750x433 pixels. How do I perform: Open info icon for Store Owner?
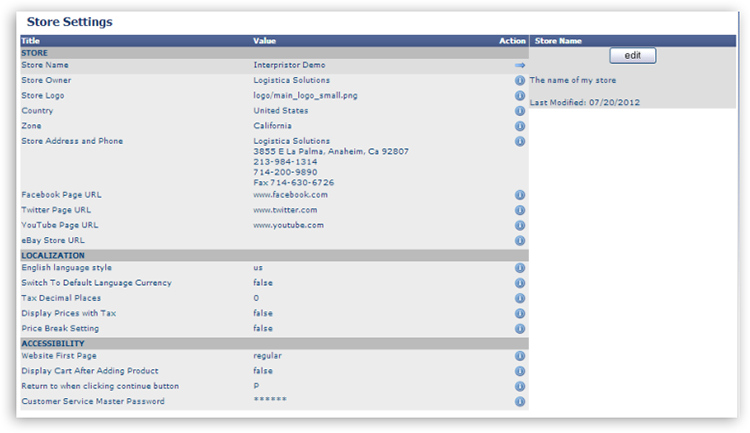coord(520,80)
